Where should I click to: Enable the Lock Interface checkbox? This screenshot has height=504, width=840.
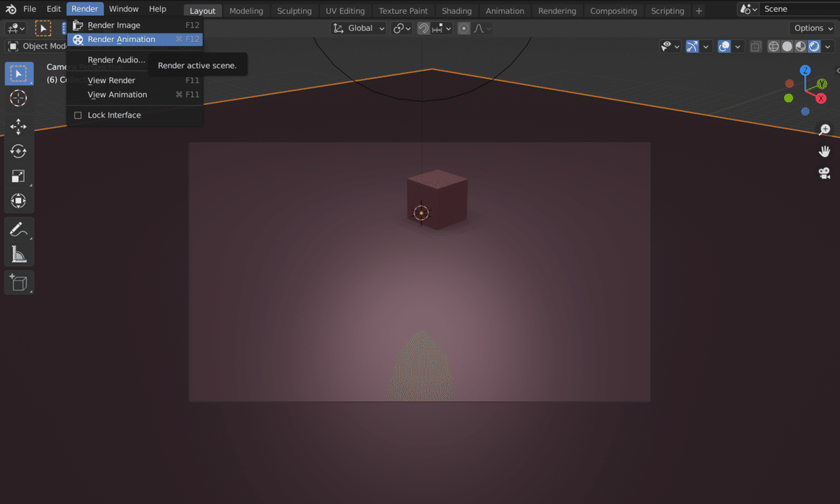pos(78,115)
